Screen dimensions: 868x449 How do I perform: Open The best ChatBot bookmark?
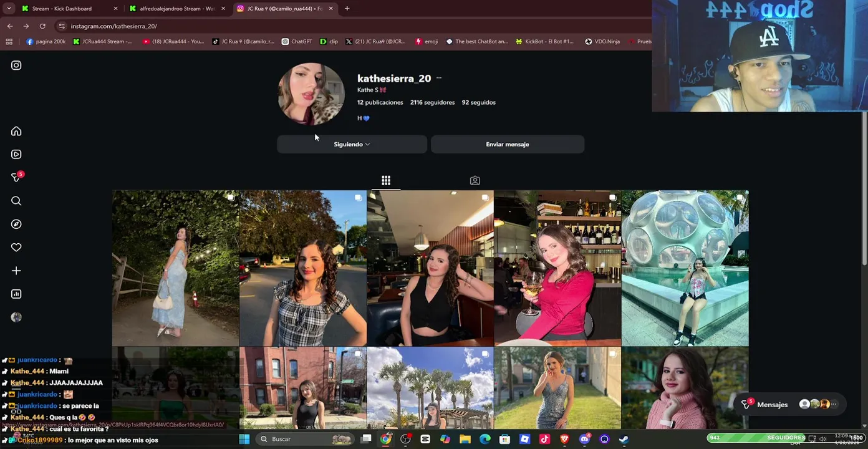click(477, 42)
